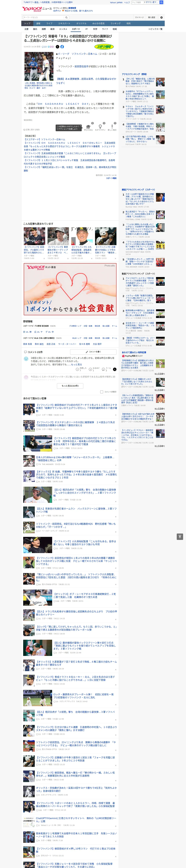
Task: Select the トップ navigation tab
Action: (x=27, y=24)
